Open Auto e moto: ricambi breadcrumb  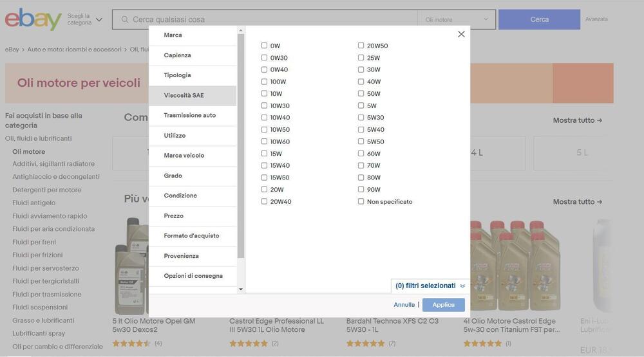[74, 50]
